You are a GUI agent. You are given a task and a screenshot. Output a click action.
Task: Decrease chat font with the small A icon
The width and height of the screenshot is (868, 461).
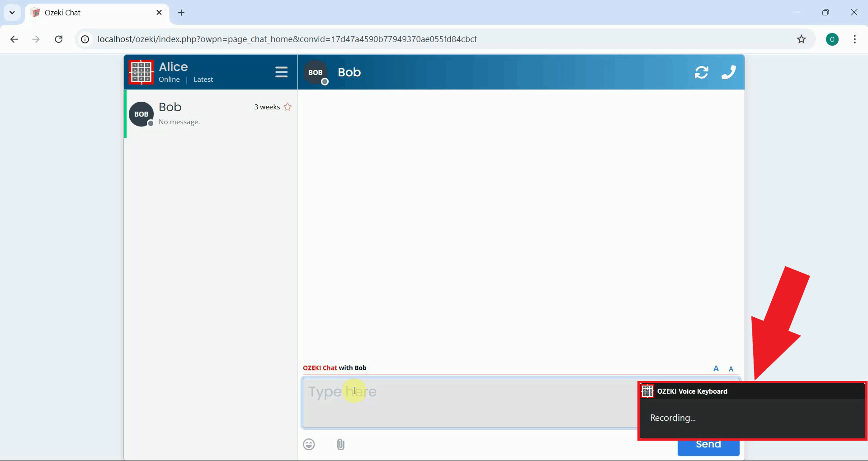[731, 369]
